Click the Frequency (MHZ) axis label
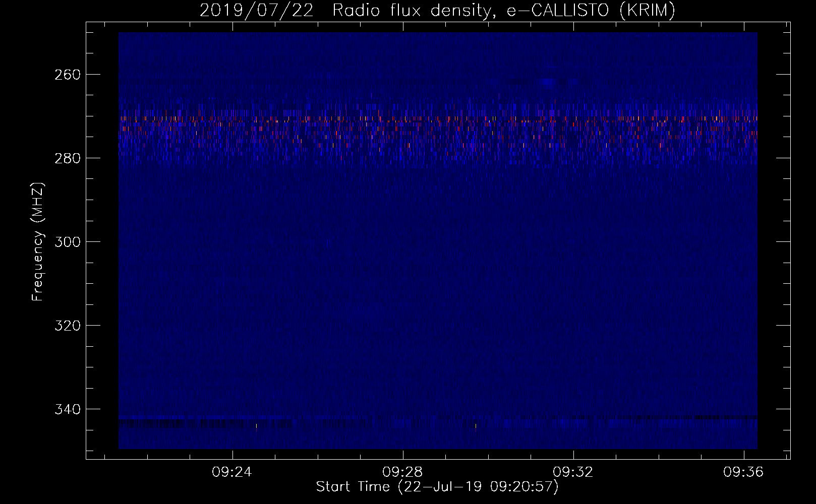The width and height of the screenshot is (816, 504). pyautogui.click(x=38, y=241)
